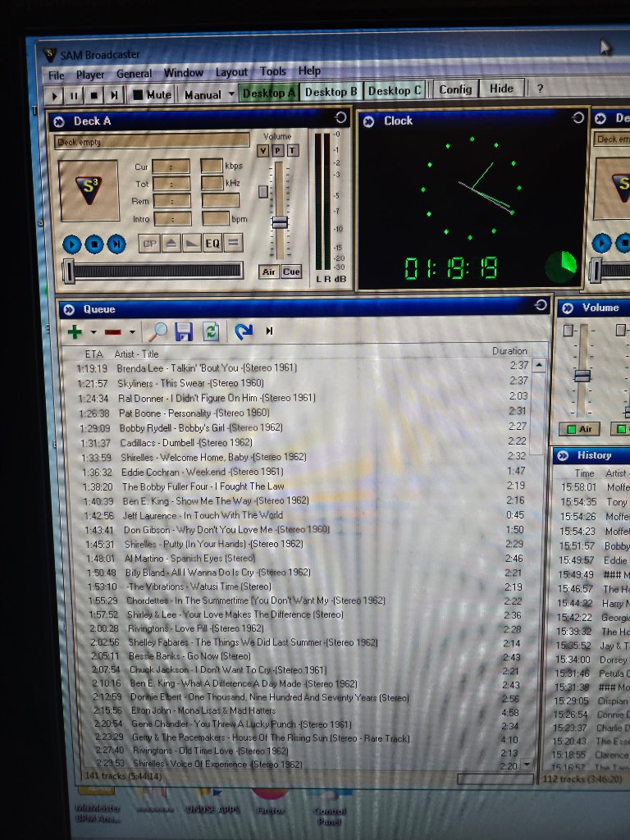Image resolution: width=630 pixels, height=840 pixels.
Task: Click the Clock panel refresh arrow icon
Action: [577, 117]
